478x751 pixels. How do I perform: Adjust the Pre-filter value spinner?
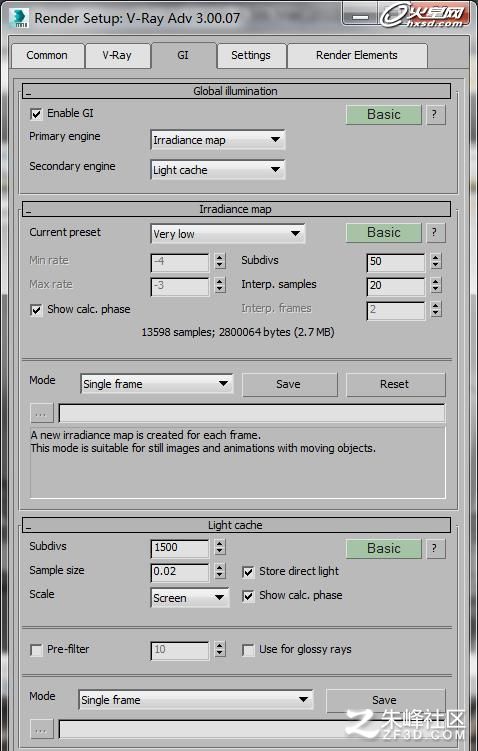tap(220, 650)
